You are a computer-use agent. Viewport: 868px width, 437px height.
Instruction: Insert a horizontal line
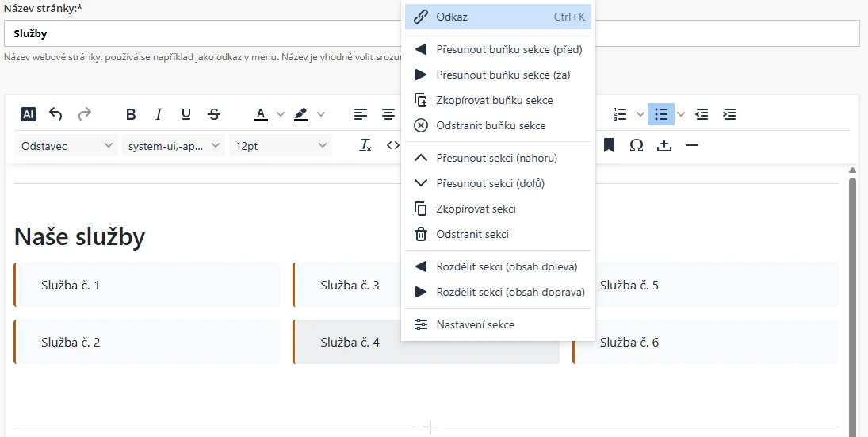click(691, 145)
